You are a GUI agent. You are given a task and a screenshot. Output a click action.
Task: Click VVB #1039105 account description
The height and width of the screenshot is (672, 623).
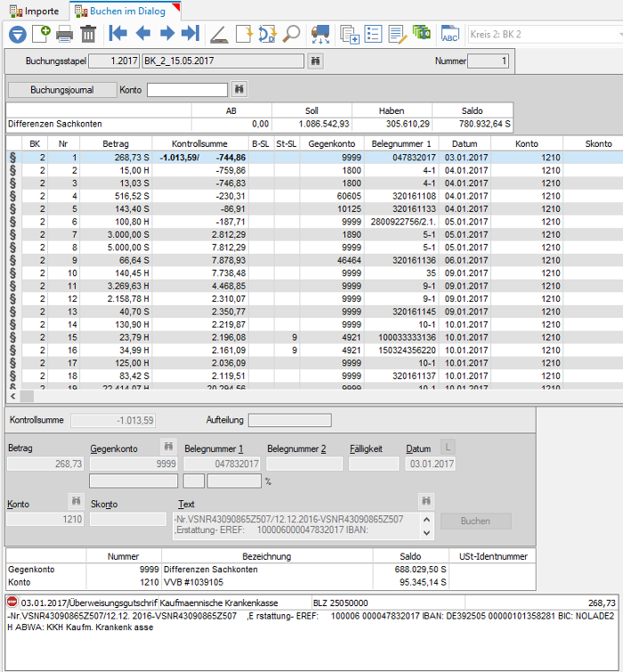[193, 582]
